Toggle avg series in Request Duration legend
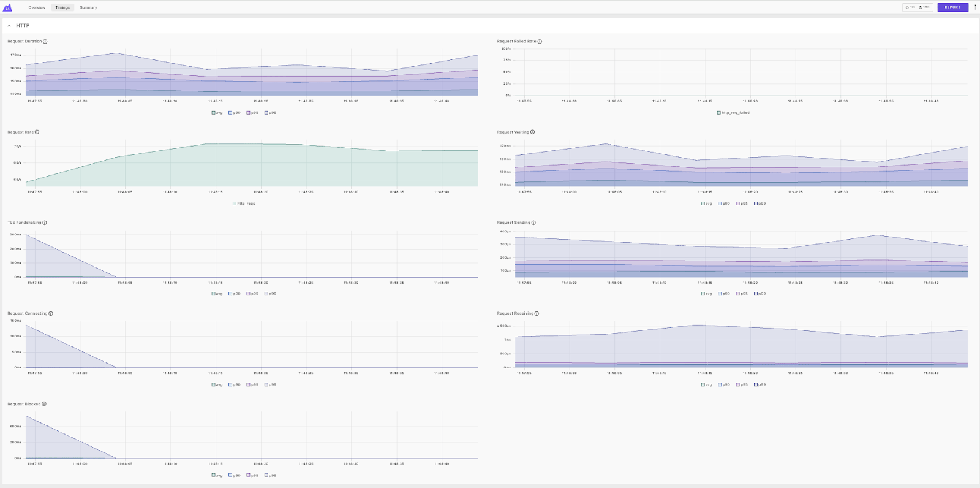The image size is (980, 488). click(217, 113)
